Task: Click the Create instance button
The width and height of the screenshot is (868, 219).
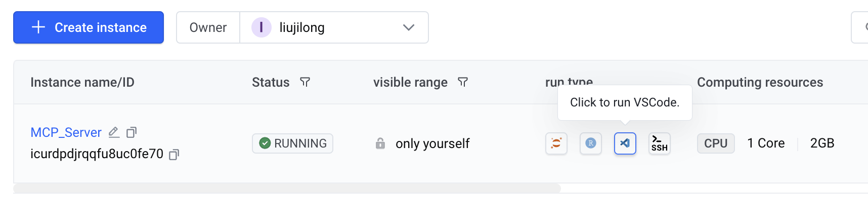Action: tap(89, 27)
